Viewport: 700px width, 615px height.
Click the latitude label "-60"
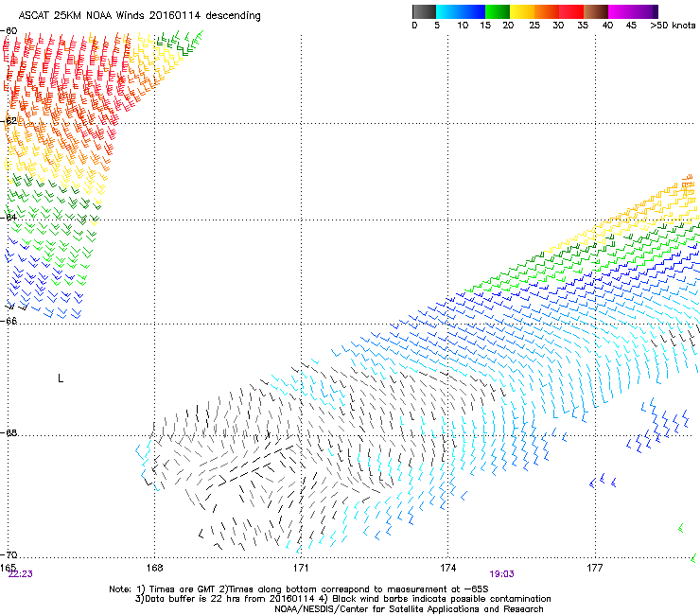tap(9, 31)
